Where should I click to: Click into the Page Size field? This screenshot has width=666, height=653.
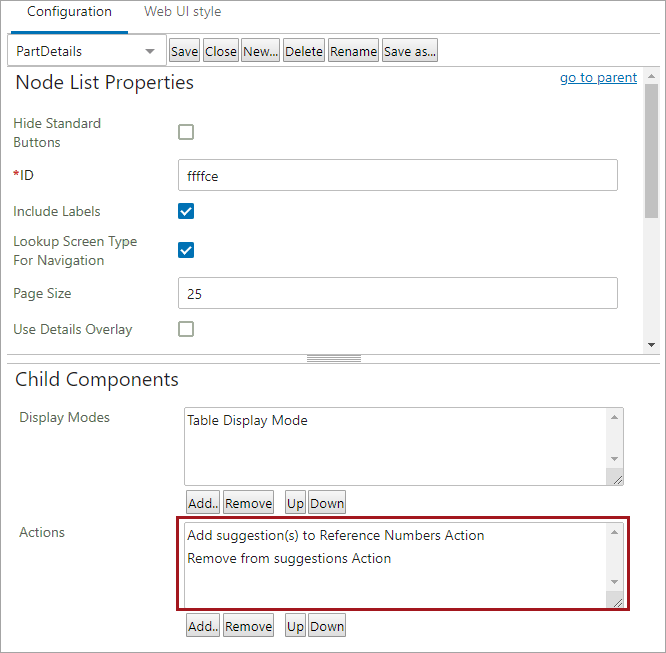398,293
